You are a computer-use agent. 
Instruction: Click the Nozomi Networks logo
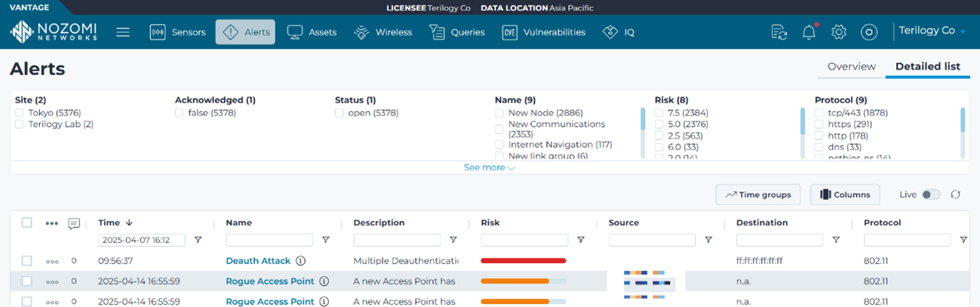[x=54, y=32]
